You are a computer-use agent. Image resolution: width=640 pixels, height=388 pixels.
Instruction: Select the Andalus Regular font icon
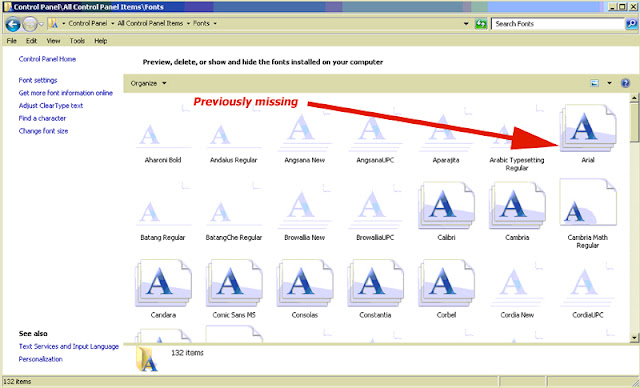[x=233, y=128]
